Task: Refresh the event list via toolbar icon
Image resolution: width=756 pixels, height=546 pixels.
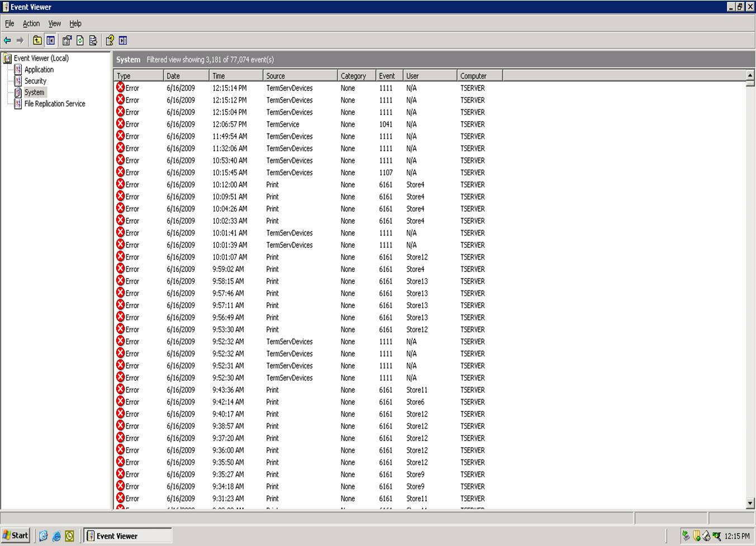Action: click(x=79, y=40)
